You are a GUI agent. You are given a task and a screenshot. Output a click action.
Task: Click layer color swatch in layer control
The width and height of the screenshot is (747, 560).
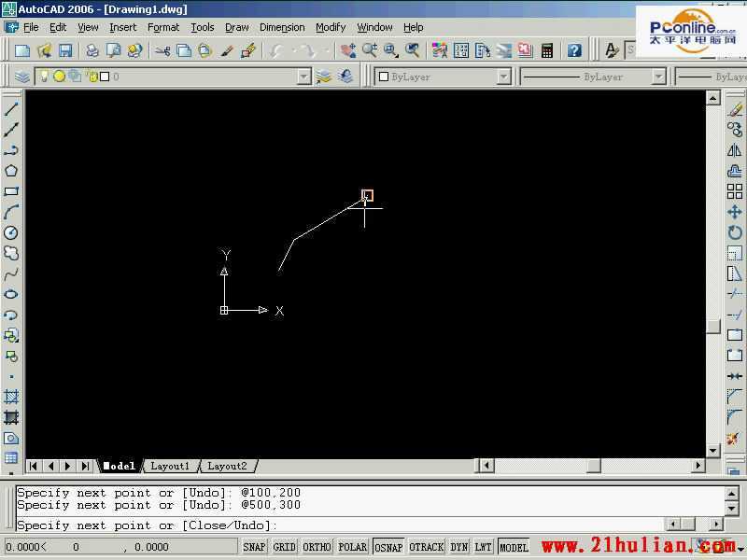click(105, 77)
